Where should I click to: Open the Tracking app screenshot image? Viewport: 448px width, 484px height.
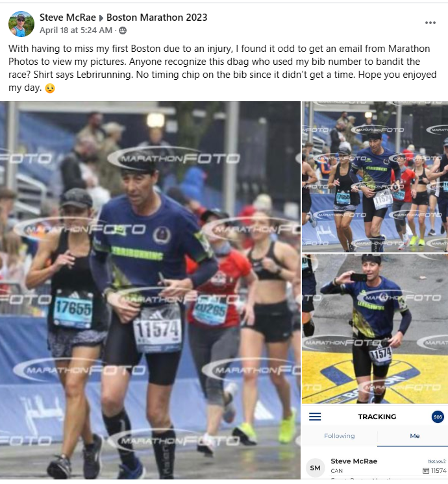coord(375,442)
